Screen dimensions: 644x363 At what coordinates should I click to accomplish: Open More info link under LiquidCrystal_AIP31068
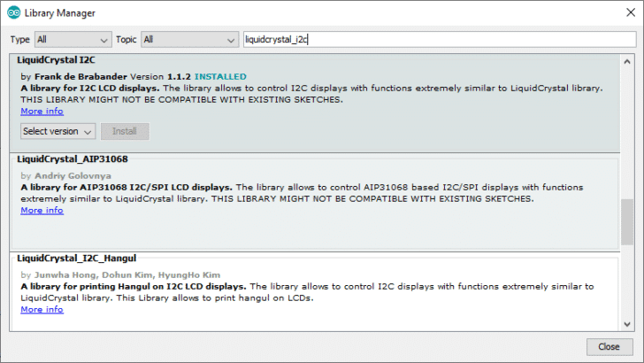point(42,211)
